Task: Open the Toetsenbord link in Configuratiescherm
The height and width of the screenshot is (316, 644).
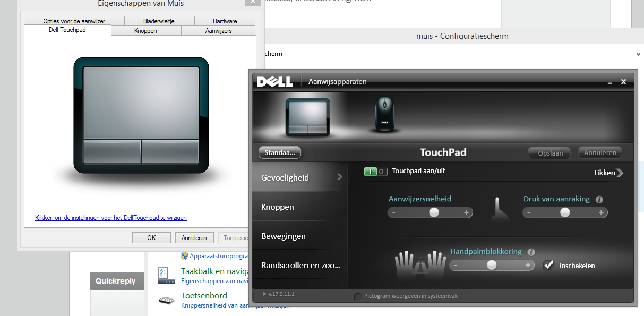Action: (x=204, y=296)
